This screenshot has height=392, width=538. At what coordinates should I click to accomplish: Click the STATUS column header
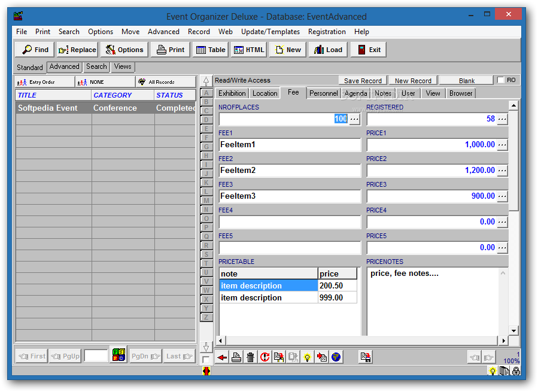point(175,95)
